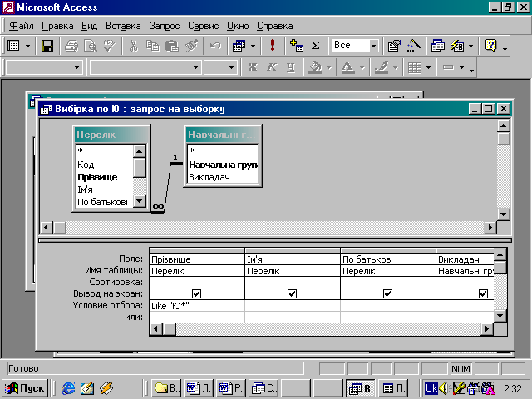Select the Викладач field in Навчальні table
The width and height of the screenshot is (532, 399).
pyautogui.click(x=209, y=177)
